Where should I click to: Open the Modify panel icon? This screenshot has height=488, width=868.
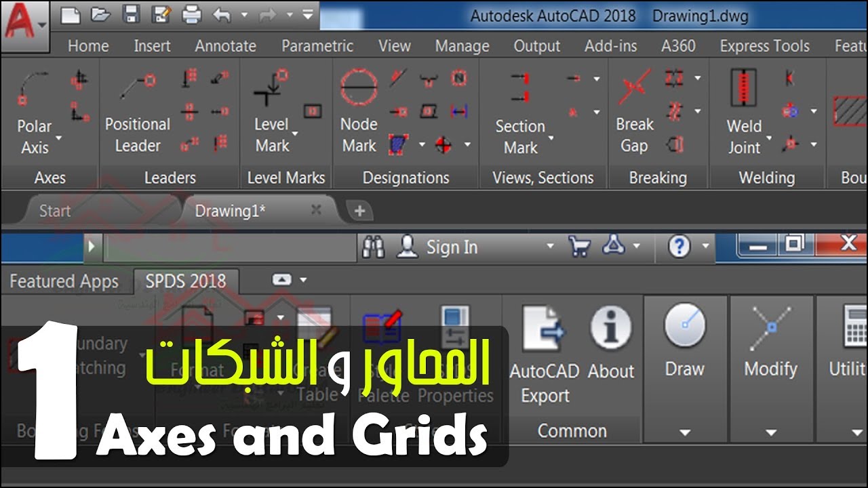pyautogui.click(x=770, y=329)
